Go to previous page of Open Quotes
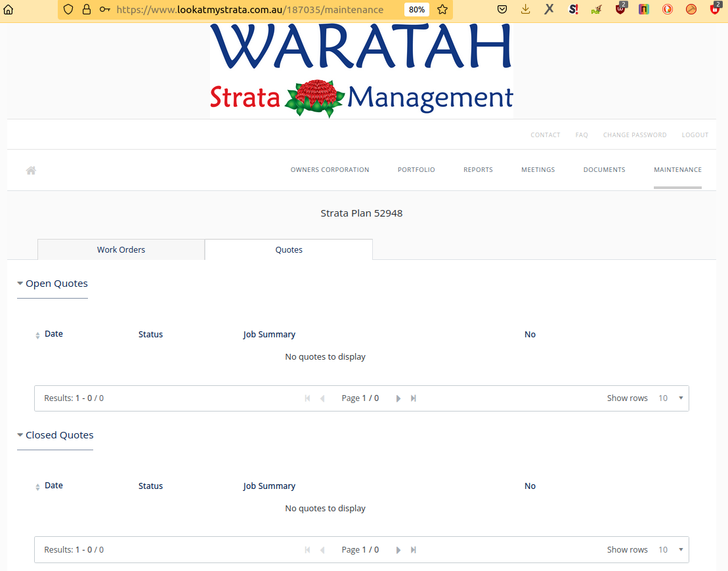Viewport: 728px width, 571px height. point(322,399)
